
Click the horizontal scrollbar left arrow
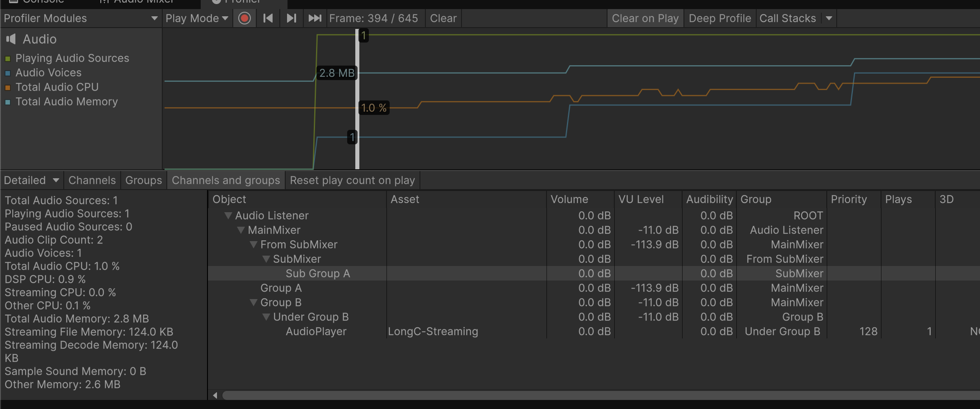[215, 395]
